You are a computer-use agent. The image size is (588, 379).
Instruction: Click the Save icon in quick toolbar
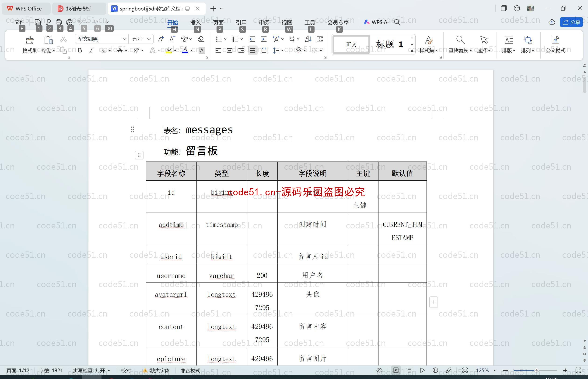(38, 22)
